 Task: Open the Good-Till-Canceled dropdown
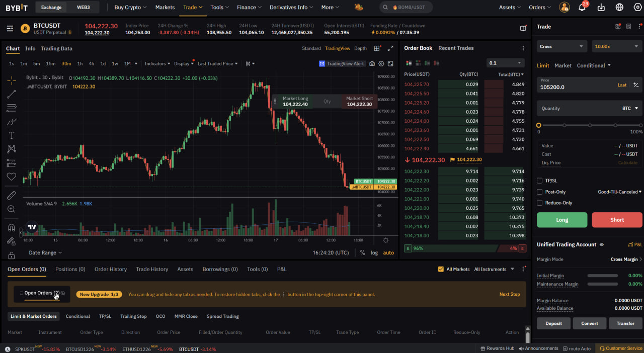coord(620,192)
